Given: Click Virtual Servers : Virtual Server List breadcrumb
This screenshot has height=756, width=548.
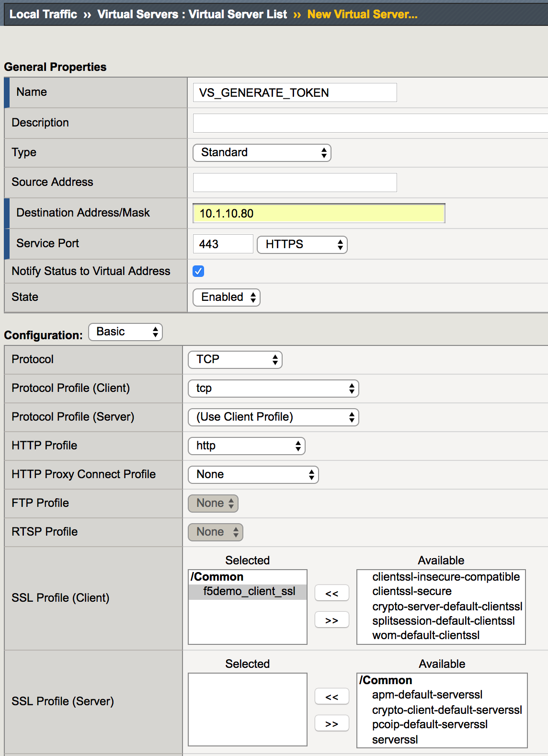Looking at the screenshot, I should pyautogui.click(x=192, y=14).
